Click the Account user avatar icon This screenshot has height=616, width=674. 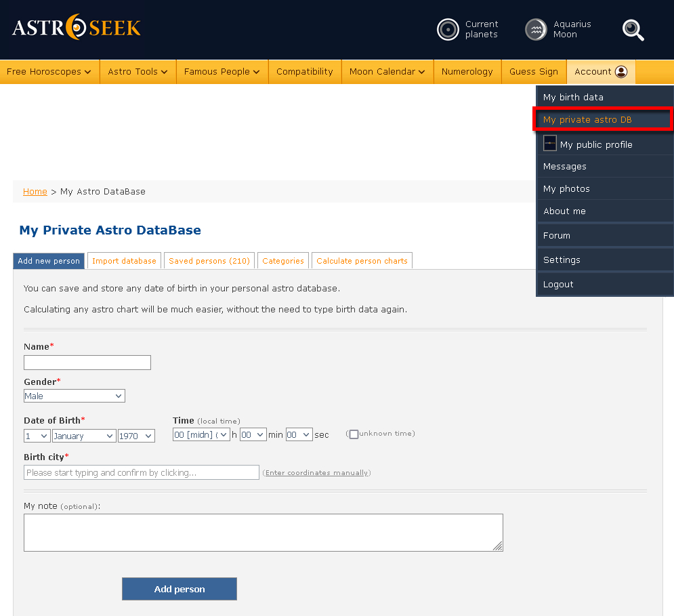click(621, 72)
